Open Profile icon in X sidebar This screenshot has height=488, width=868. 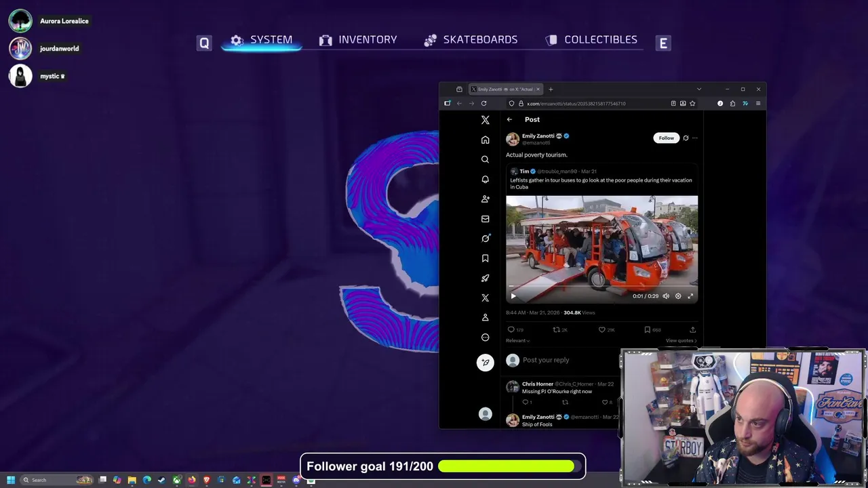[485, 317]
